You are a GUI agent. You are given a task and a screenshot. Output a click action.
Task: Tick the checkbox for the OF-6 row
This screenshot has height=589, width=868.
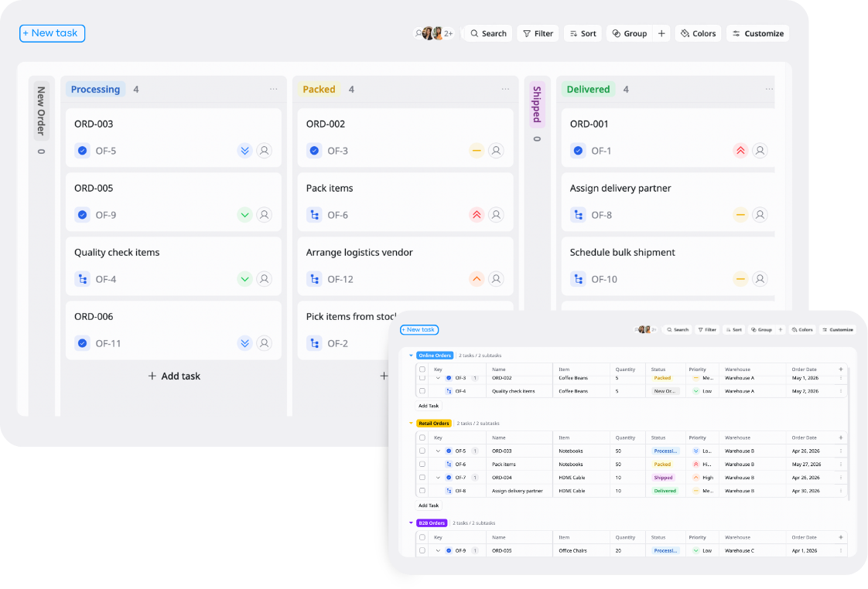(422, 465)
